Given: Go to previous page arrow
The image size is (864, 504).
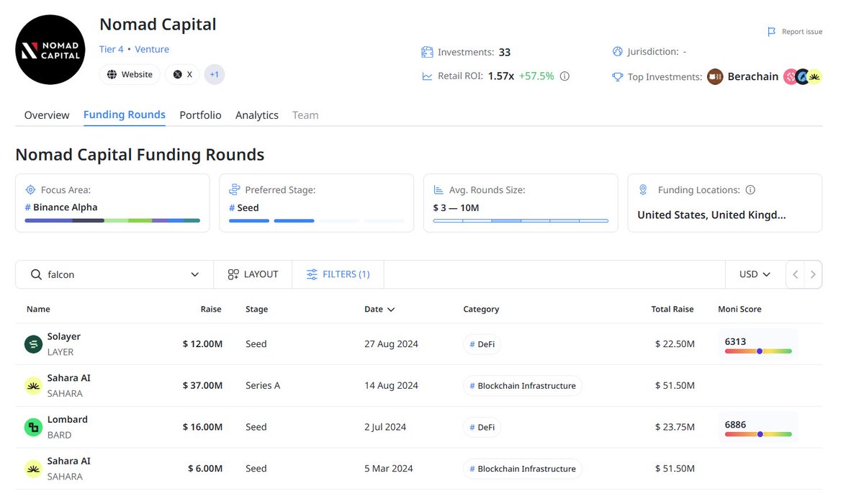Looking at the screenshot, I should click(x=795, y=274).
